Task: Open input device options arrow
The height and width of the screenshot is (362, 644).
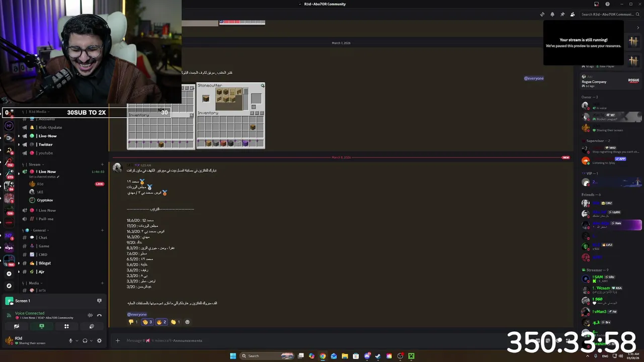Action: tap(76, 340)
